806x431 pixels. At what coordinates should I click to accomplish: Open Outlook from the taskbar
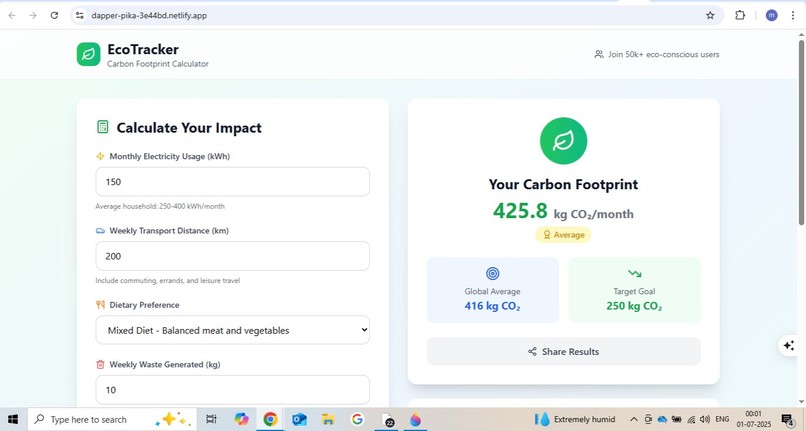(299, 420)
